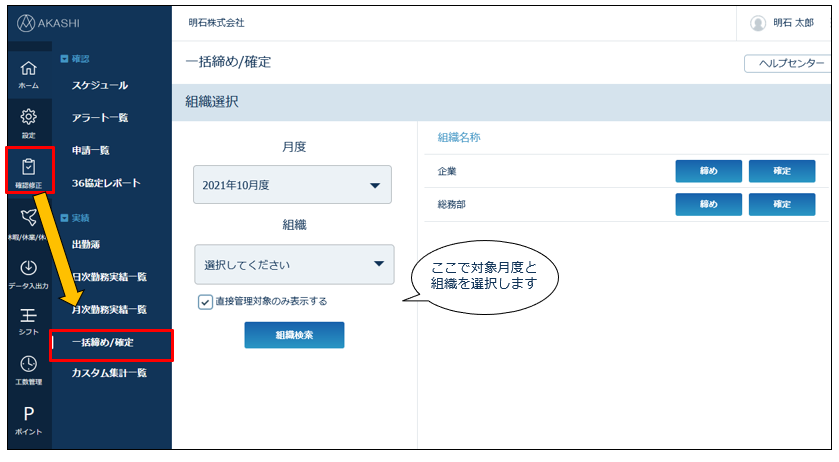839x462 pixels.
Task: Open 月次勤務実績一覧 menu item
Action: (x=109, y=309)
